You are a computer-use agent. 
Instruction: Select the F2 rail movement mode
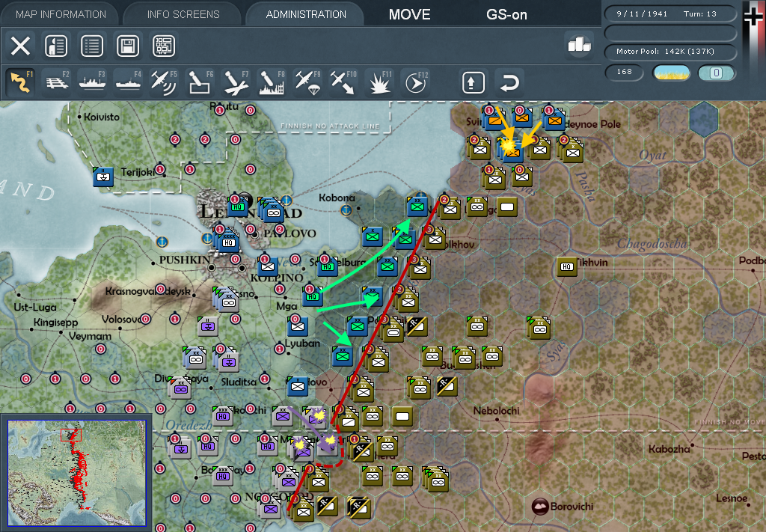[x=57, y=82]
